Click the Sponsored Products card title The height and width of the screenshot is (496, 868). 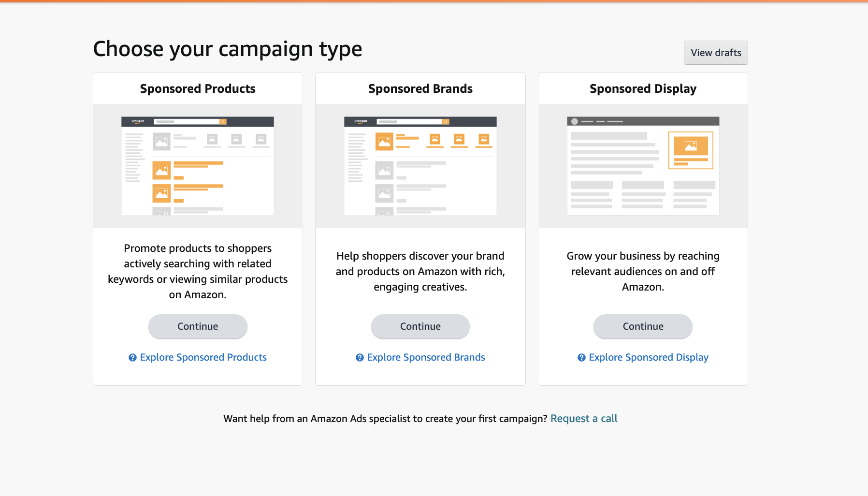click(198, 89)
